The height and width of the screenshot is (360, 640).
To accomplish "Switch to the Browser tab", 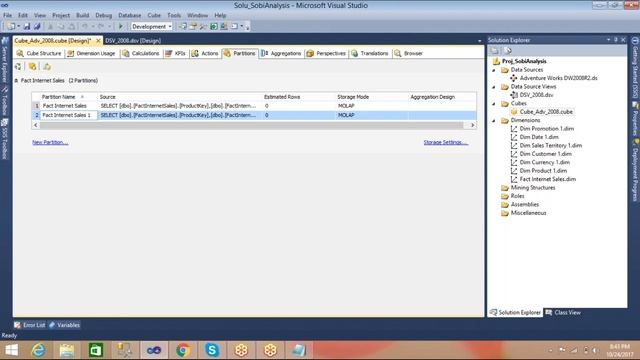I will [409, 53].
